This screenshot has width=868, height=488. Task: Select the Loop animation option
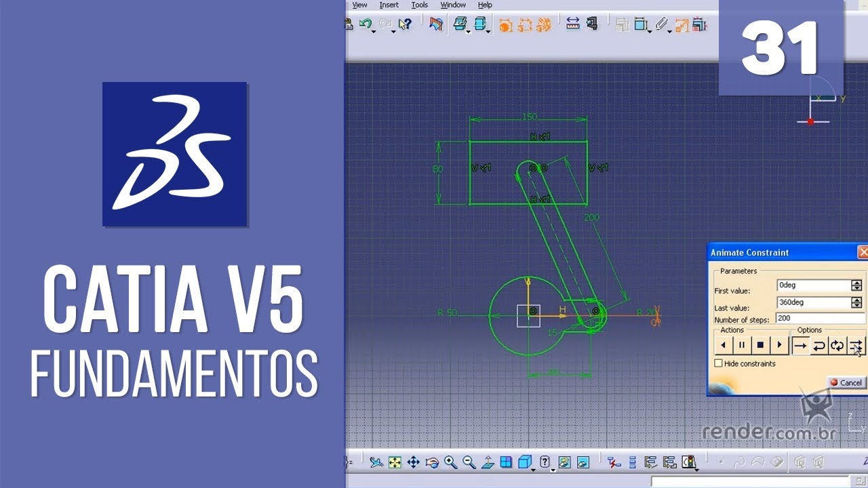(x=837, y=345)
